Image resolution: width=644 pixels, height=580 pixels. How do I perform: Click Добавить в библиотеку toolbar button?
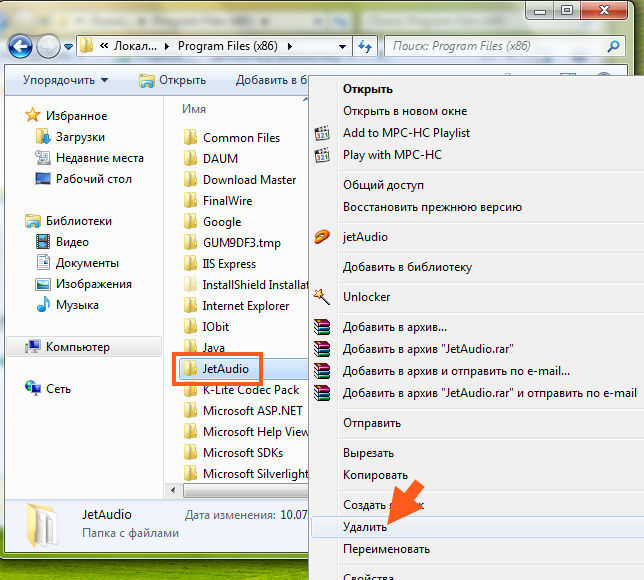click(271, 80)
